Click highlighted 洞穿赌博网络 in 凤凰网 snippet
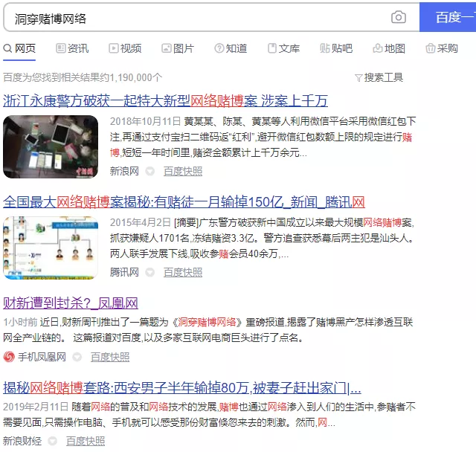 207,322
